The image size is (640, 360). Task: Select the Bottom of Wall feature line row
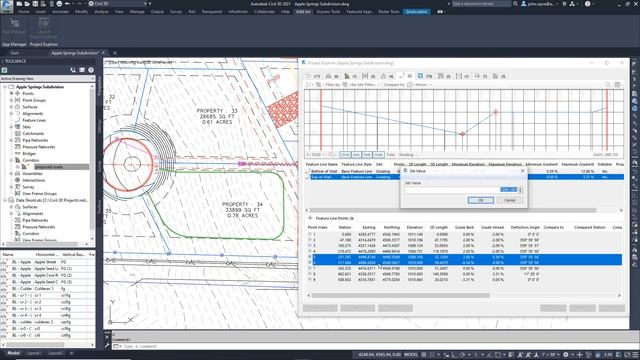click(465, 171)
